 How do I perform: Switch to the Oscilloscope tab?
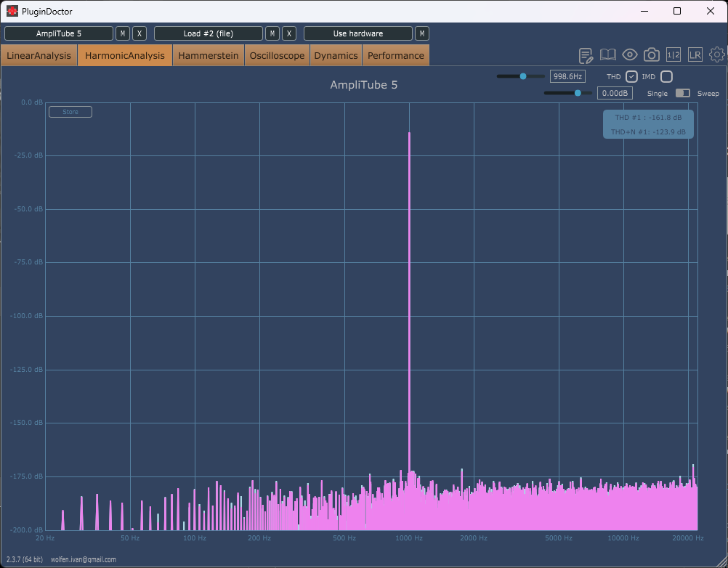click(x=277, y=55)
